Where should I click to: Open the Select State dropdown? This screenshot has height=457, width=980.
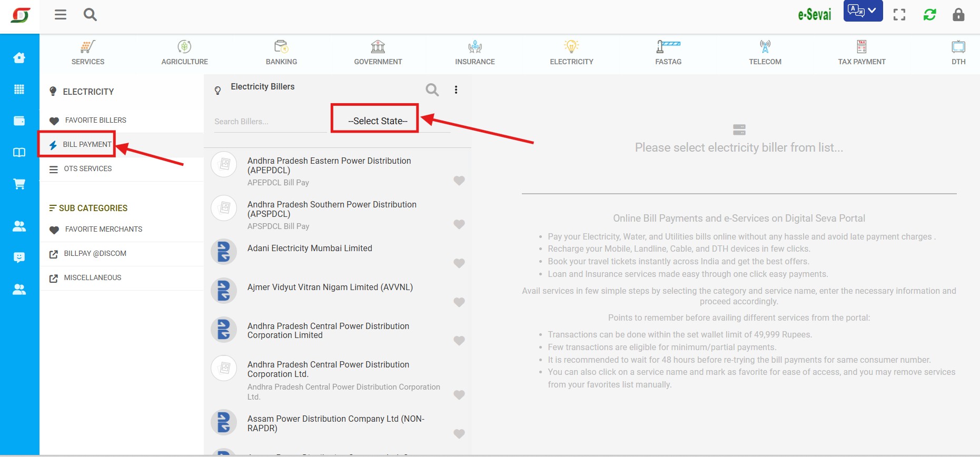pyautogui.click(x=378, y=121)
